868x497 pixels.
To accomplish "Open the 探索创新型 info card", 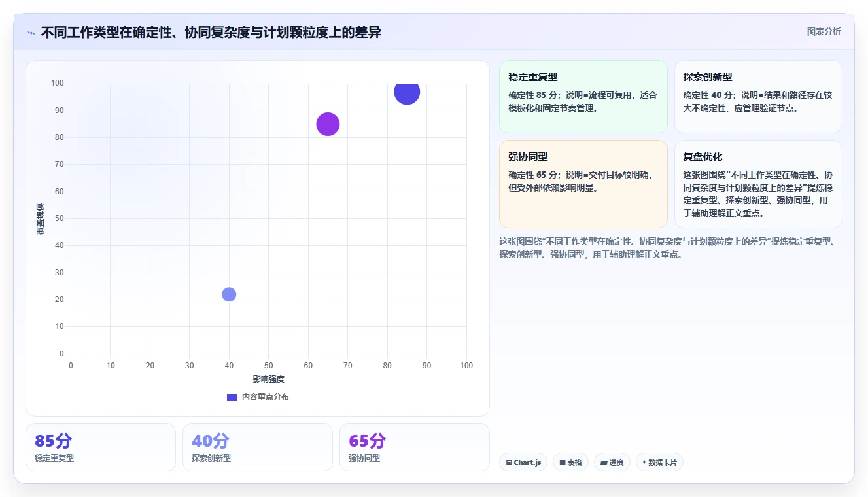I will click(758, 97).
